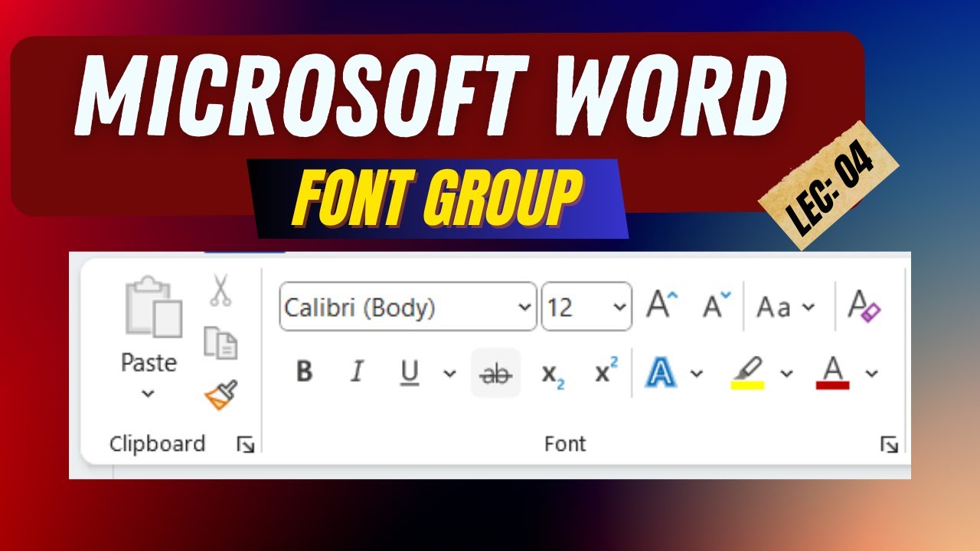
Task: Open the Font dialog launcher
Action: (889, 445)
